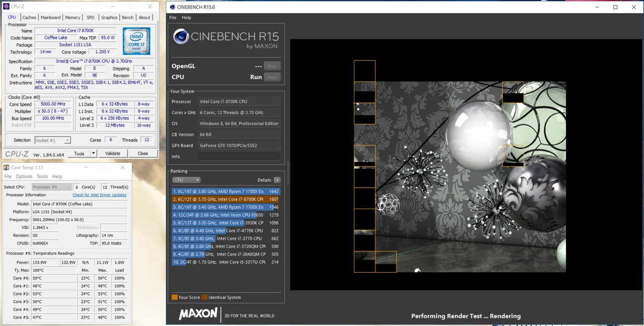
Task: Open the Options menu in Core Temp
Action: point(24,177)
